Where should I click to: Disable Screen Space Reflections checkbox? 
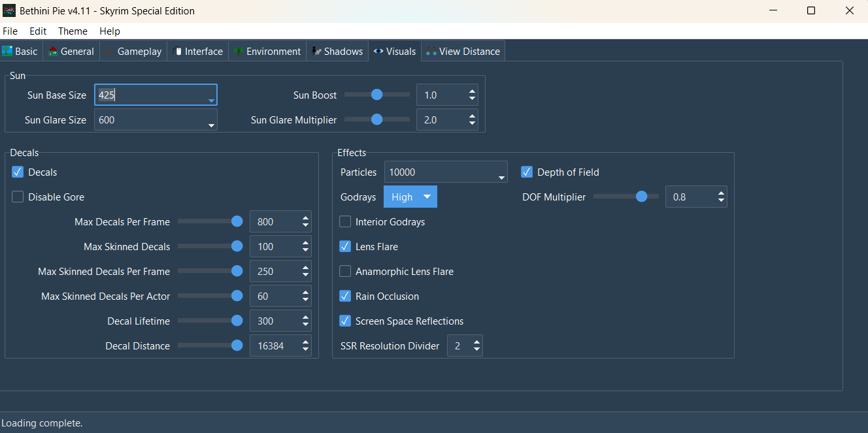pos(345,321)
